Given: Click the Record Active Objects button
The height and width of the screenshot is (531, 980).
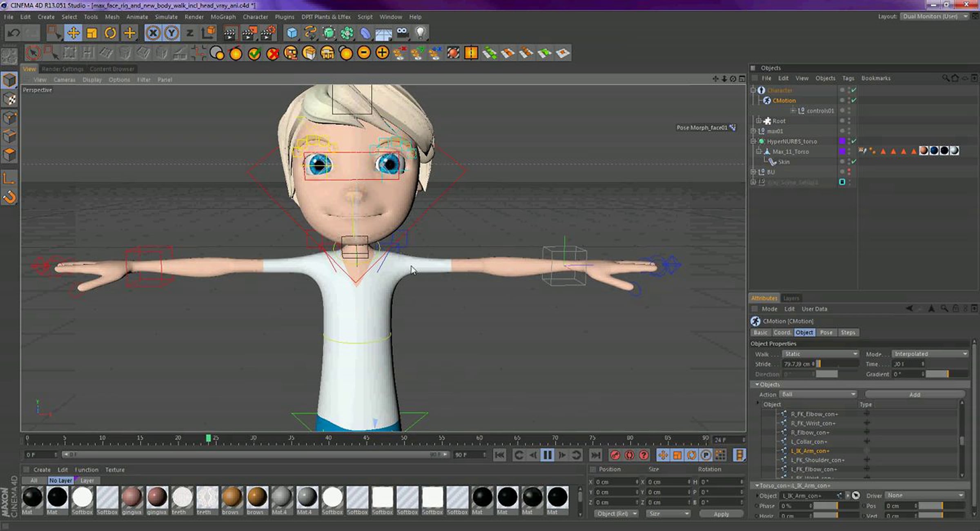Looking at the screenshot, I should click(615, 455).
